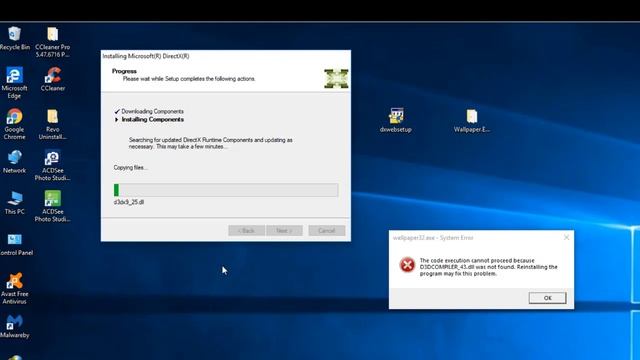This screenshot has height=360, width=640.
Task: Click the 'Installing Components' step text
Action: click(x=153, y=120)
